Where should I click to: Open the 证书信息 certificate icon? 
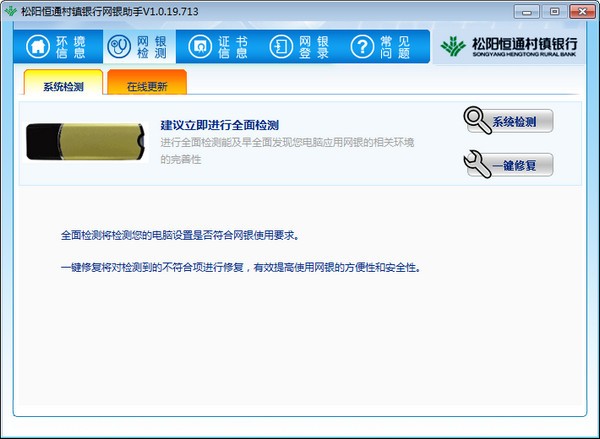pos(200,46)
